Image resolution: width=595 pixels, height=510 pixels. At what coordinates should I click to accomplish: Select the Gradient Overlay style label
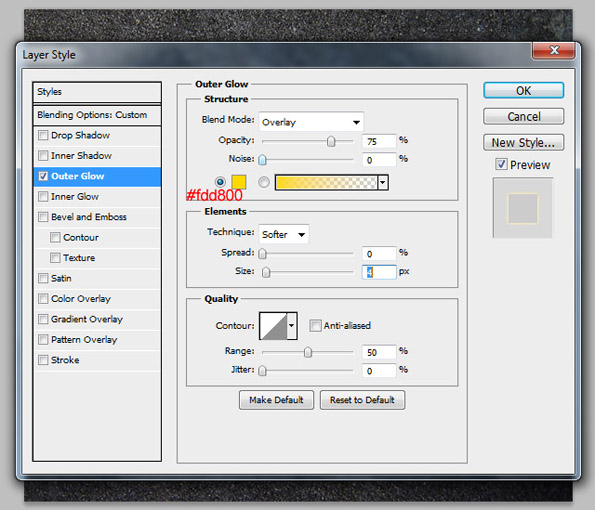[x=87, y=319]
